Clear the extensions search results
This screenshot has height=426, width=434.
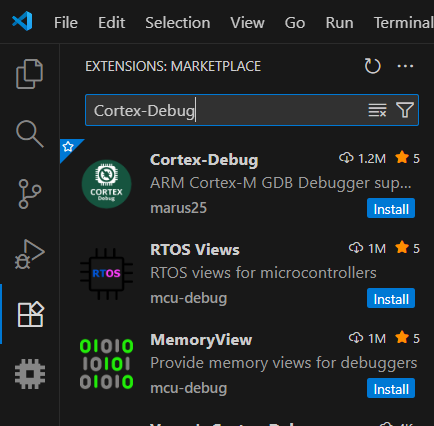(377, 110)
